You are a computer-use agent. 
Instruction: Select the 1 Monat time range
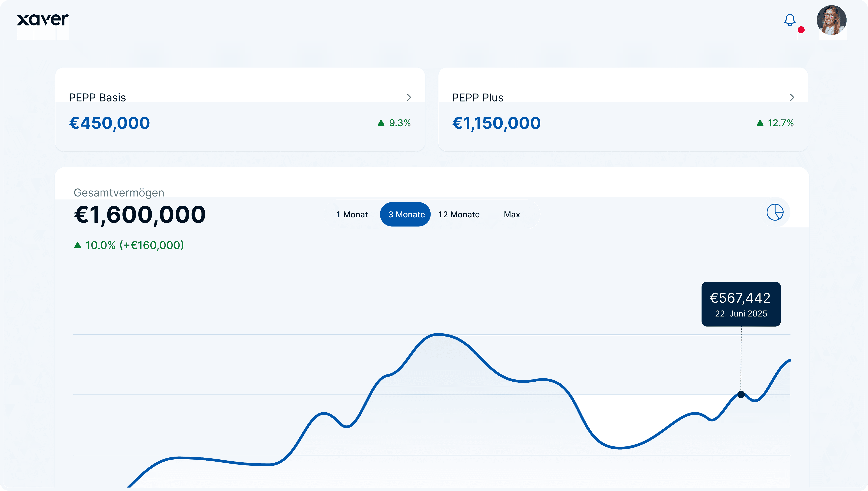tap(352, 215)
